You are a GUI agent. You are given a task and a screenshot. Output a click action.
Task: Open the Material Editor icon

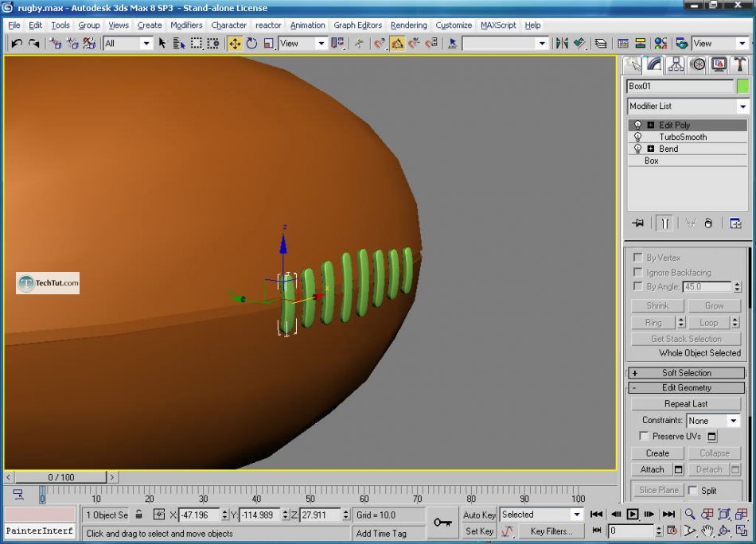click(661, 44)
